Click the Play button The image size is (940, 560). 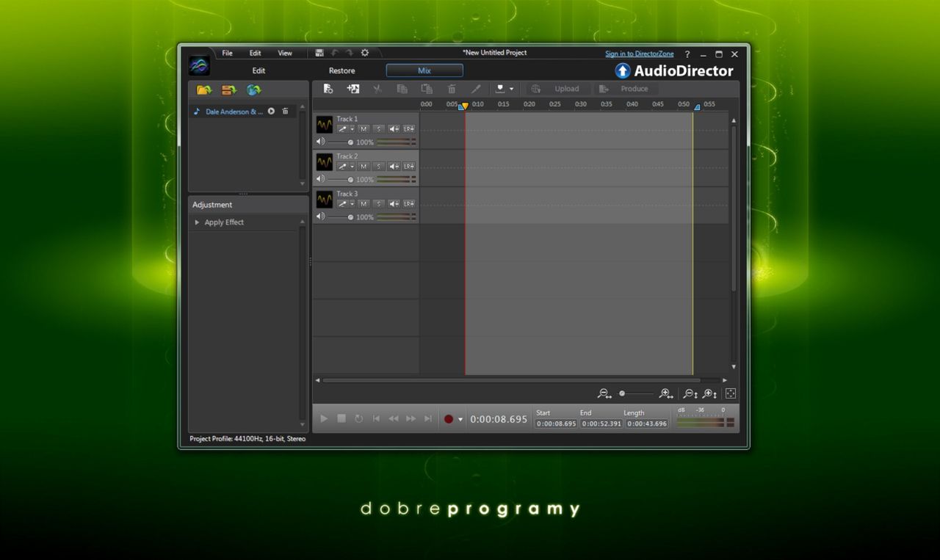(x=324, y=418)
